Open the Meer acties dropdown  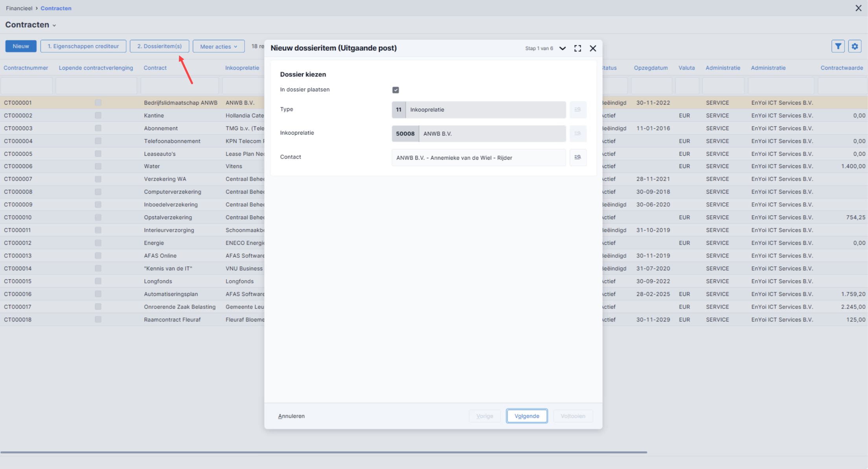click(219, 46)
